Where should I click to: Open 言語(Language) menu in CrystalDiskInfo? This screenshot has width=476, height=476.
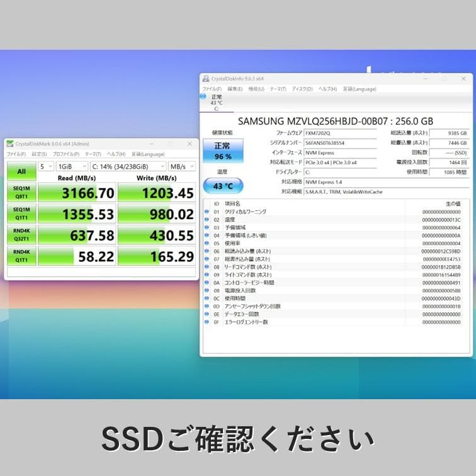point(360,89)
